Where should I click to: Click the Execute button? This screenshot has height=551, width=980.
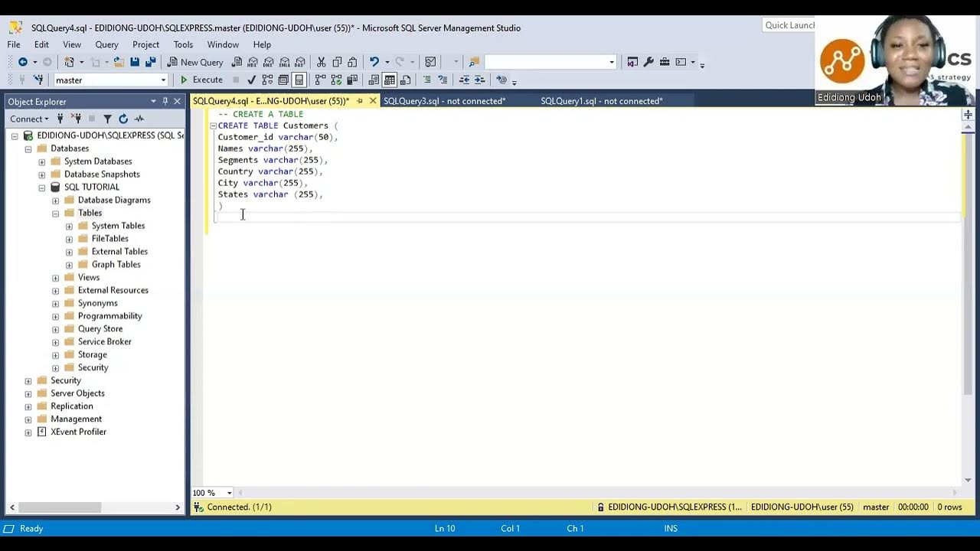tap(201, 80)
